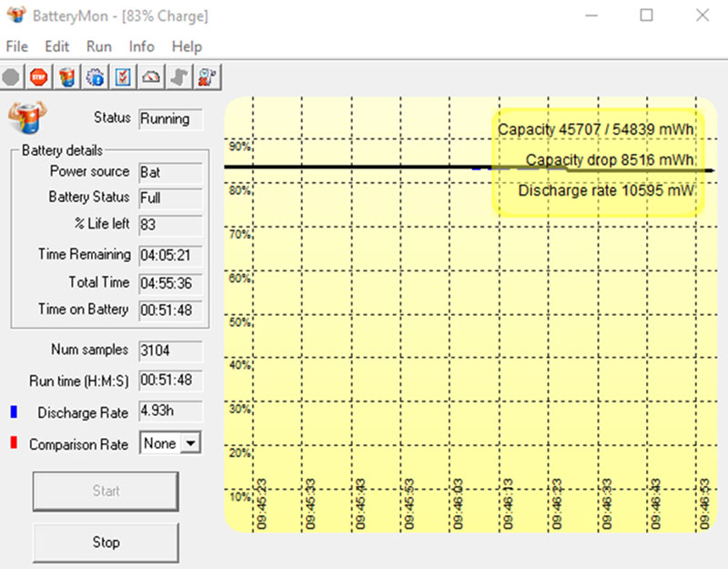Open the File menu
This screenshot has width=728, height=569.
pyautogui.click(x=16, y=46)
